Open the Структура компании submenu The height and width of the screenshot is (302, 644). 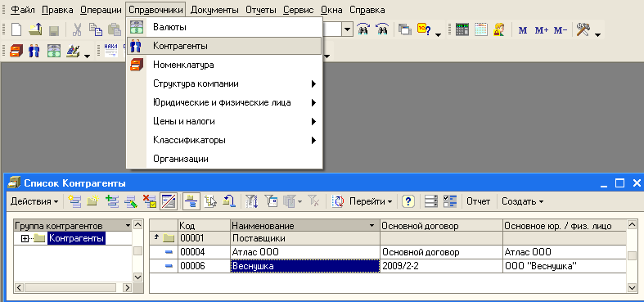pyautogui.click(x=224, y=83)
